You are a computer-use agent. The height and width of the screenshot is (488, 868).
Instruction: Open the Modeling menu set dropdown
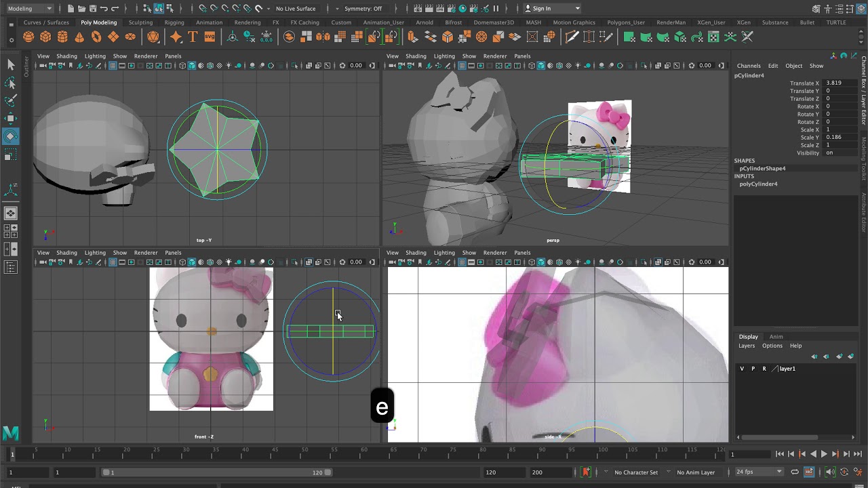pos(30,8)
